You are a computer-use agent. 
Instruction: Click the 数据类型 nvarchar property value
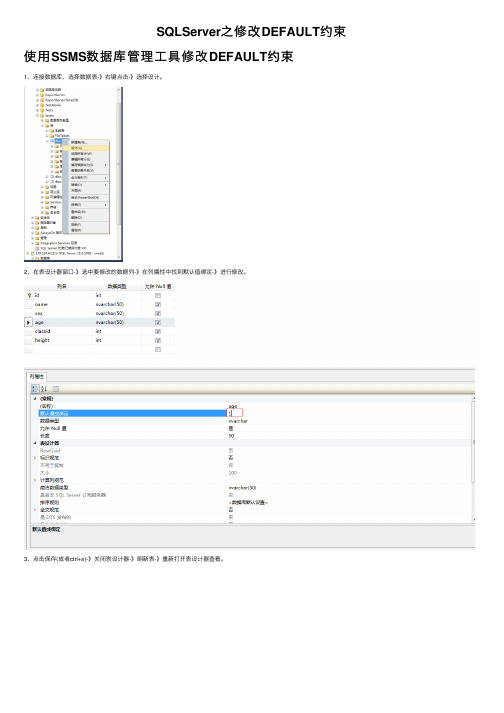coord(238,421)
